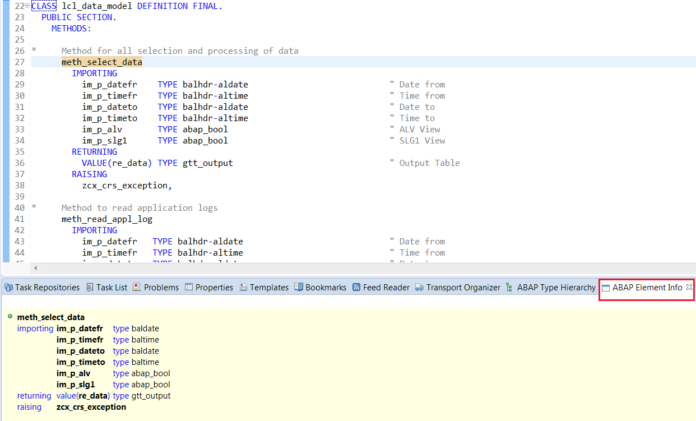Click meth_select_data heading in Element Info
Viewport: 696px width, 421px height.
(51, 317)
